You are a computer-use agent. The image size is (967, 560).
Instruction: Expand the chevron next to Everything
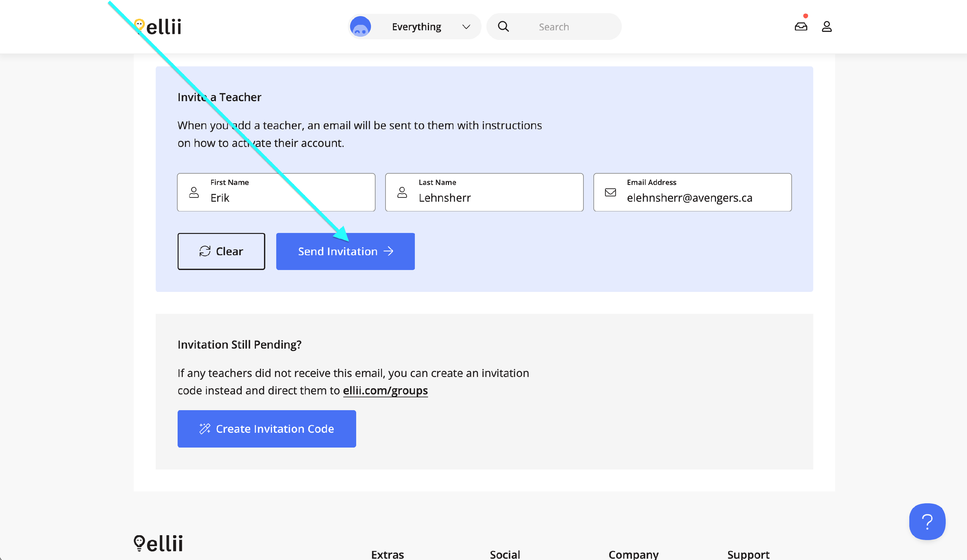tap(466, 27)
